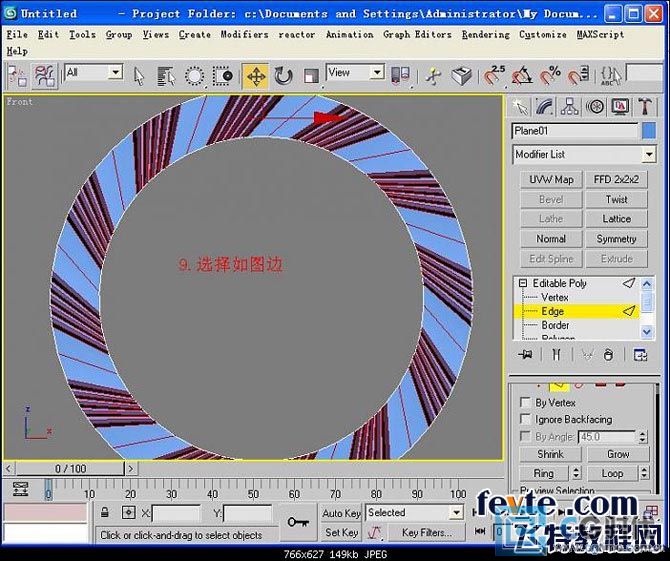Enable the By Vertex checkbox
670x561 pixels.
(x=526, y=402)
